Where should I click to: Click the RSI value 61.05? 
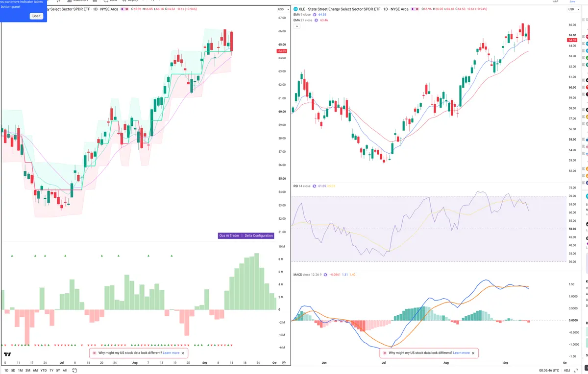pyautogui.click(x=322, y=186)
